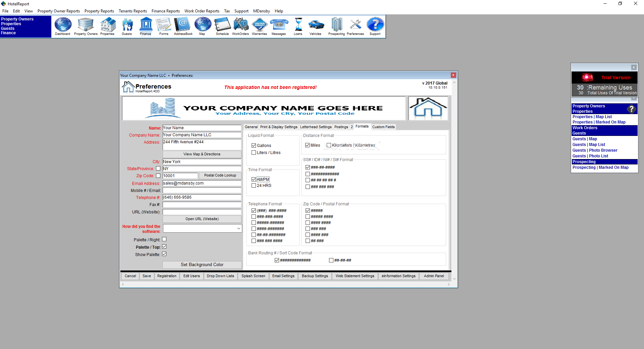Image resolution: width=644 pixels, height=349 pixels.
Task: Switch to Print & Display Settings tab
Action: (x=279, y=127)
